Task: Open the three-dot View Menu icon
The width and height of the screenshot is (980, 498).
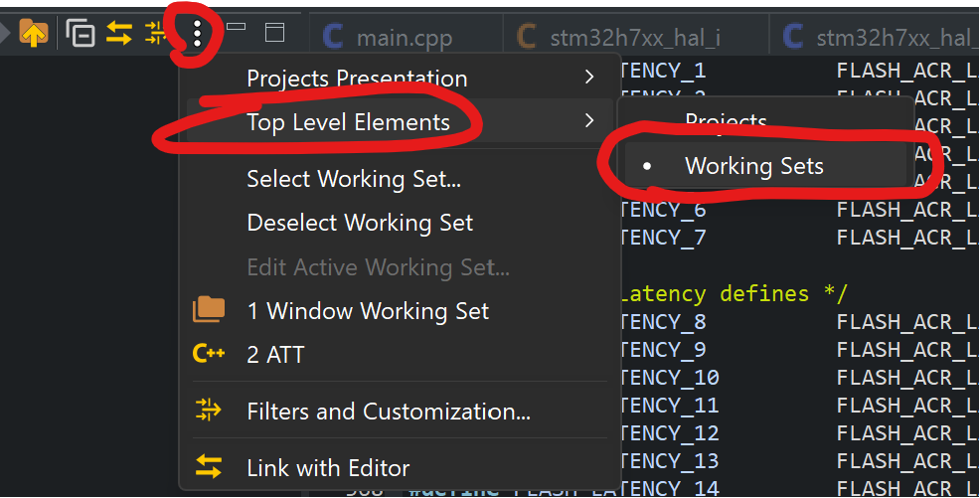Action: pos(197,34)
